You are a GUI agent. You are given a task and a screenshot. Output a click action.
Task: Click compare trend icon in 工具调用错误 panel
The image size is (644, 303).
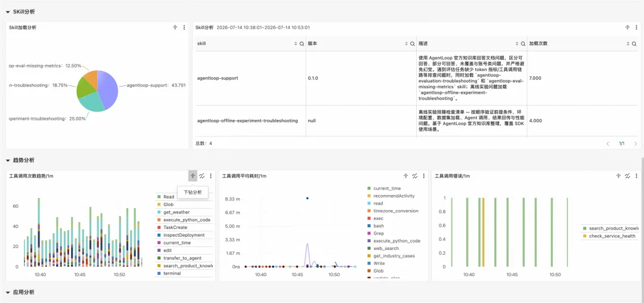[x=627, y=176]
